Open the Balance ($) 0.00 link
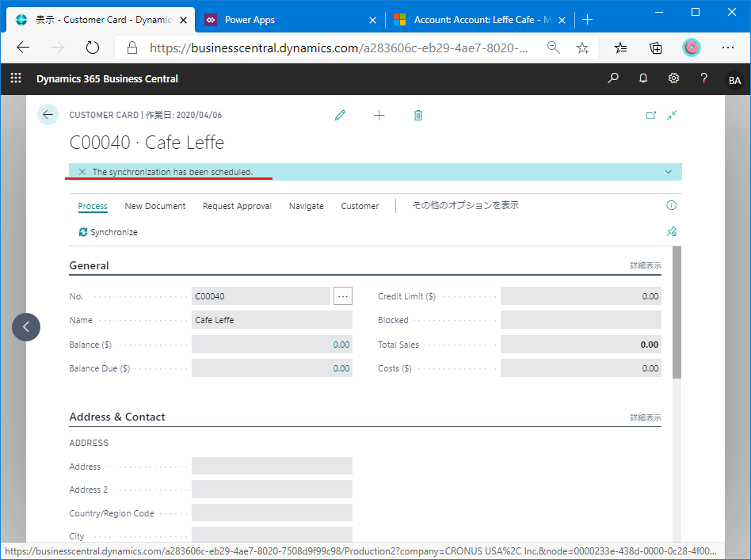 click(341, 345)
